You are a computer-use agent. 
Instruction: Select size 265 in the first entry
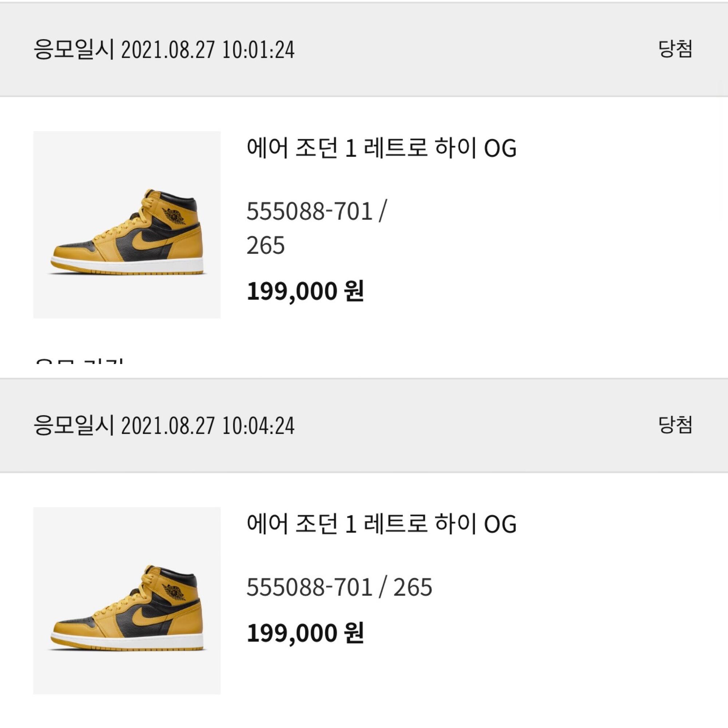click(266, 246)
